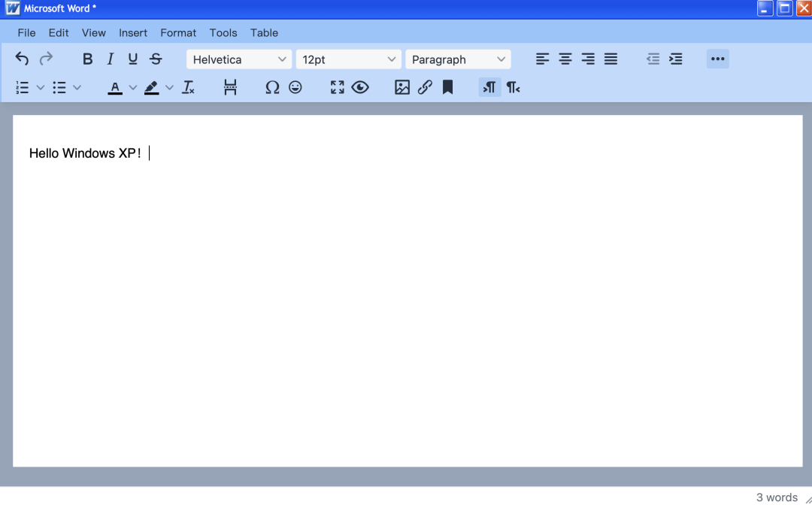Open the emoji picker
Screen dimensions: 812x505
pos(295,87)
